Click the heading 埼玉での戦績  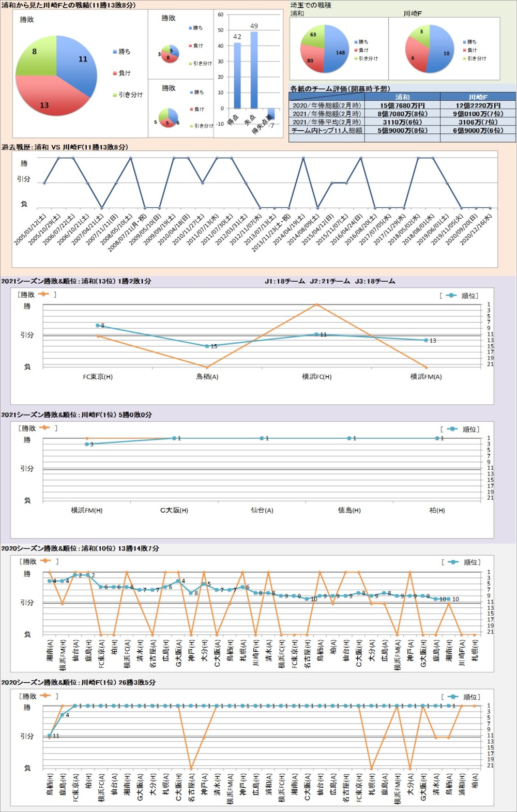[x=311, y=5]
